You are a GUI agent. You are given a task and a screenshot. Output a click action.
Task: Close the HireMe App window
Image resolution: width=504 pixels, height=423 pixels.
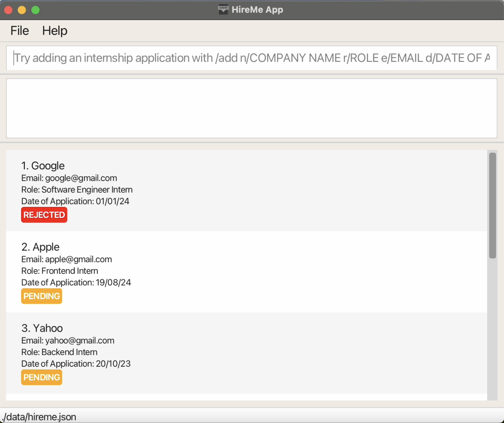(x=8, y=10)
